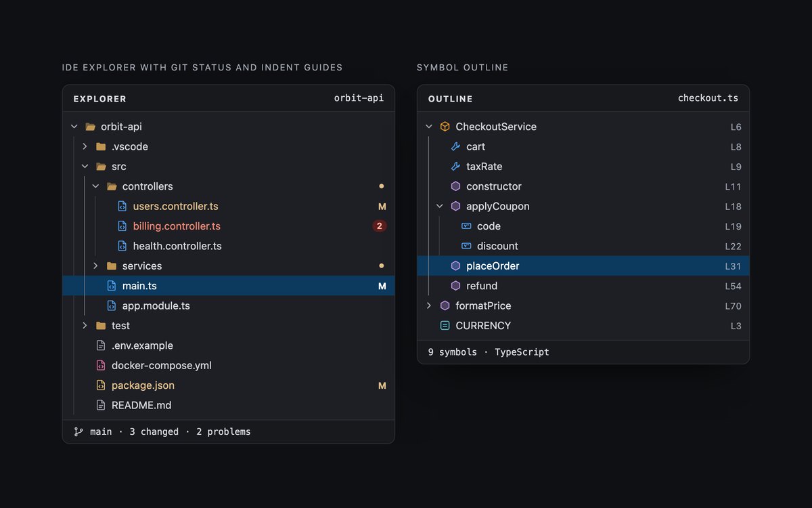This screenshot has height=508, width=812.
Task: Expand the formatPrice function chevron
Action: pos(428,306)
